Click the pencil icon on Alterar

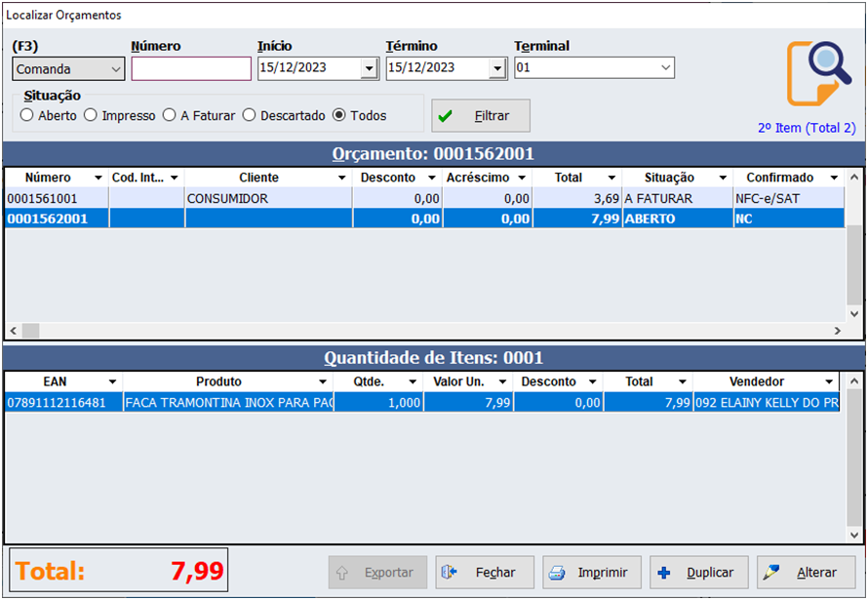770,573
